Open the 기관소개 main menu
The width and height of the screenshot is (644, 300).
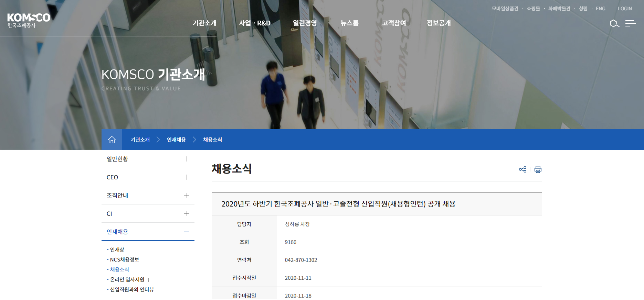point(204,23)
